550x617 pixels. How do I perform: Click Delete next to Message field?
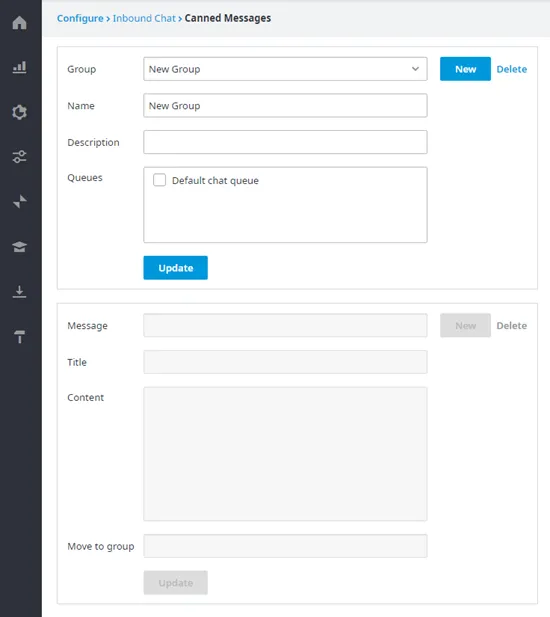click(511, 326)
